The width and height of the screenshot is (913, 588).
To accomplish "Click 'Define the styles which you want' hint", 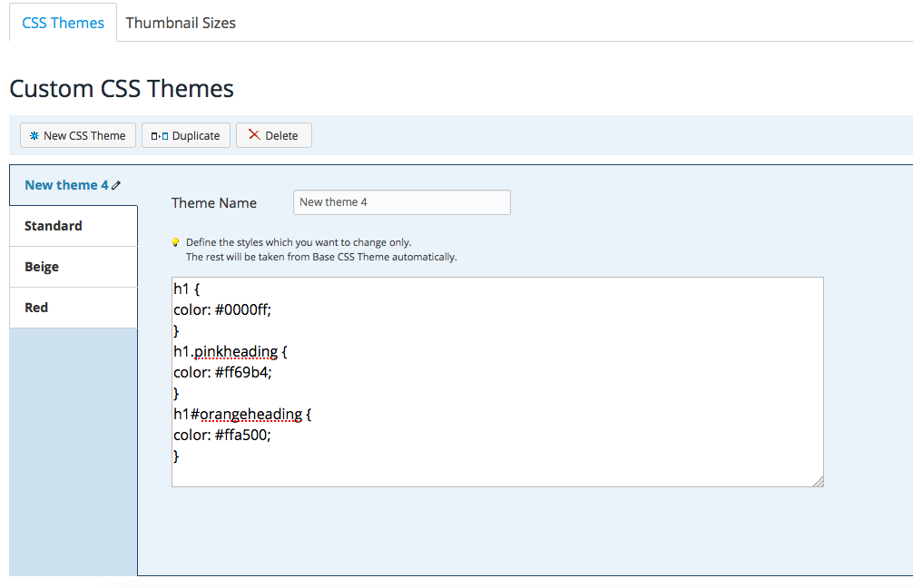I will [299, 242].
